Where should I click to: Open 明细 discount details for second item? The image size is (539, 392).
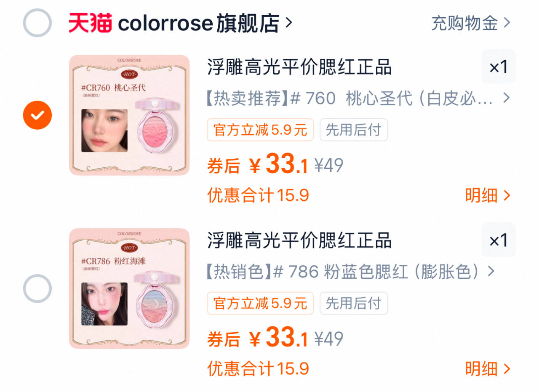point(488,368)
